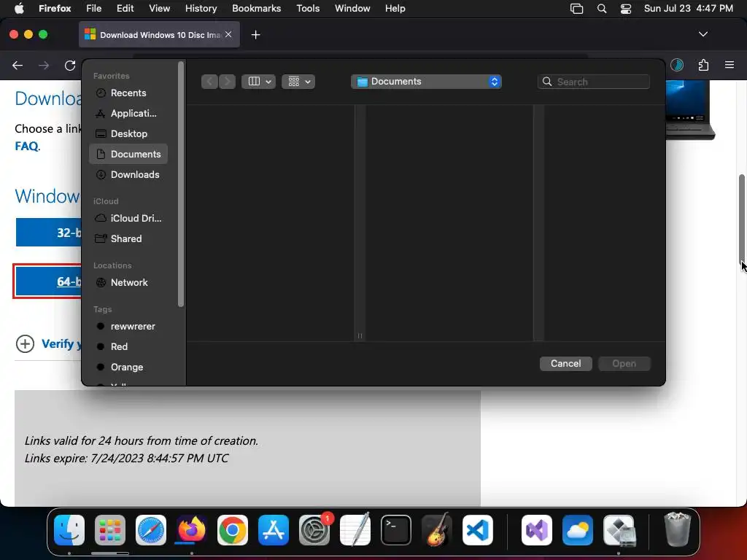Click the page vertical scrollbar thumb

742,219
